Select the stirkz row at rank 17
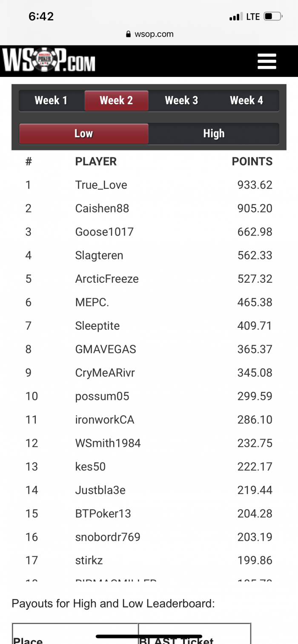Viewport: 298px width, 644px height. point(149,560)
